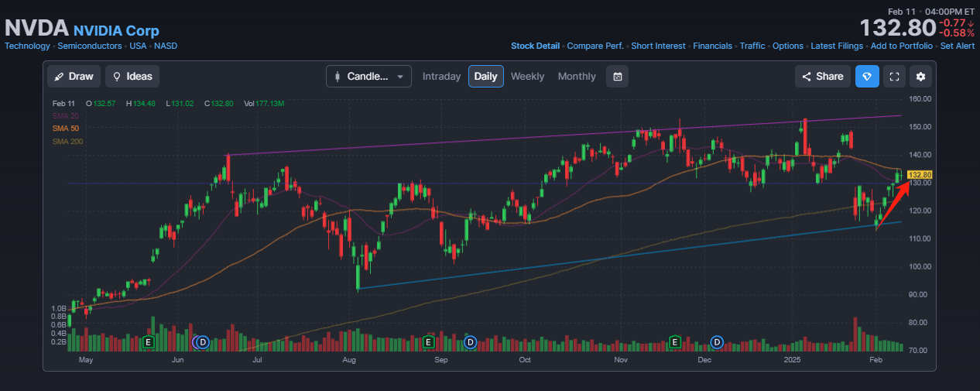Switch to the Intraday timeframe
The width and height of the screenshot is (980, 391).
[441, 77]
